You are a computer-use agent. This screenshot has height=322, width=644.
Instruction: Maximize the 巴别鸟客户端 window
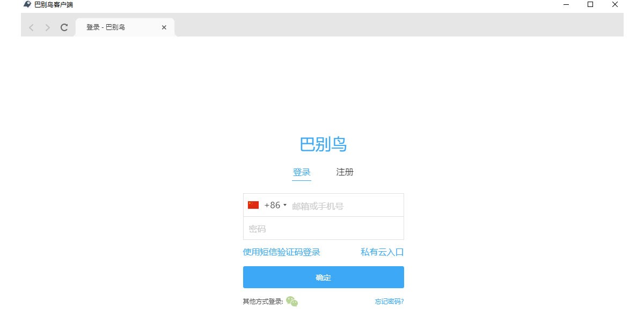click(590, 4)
